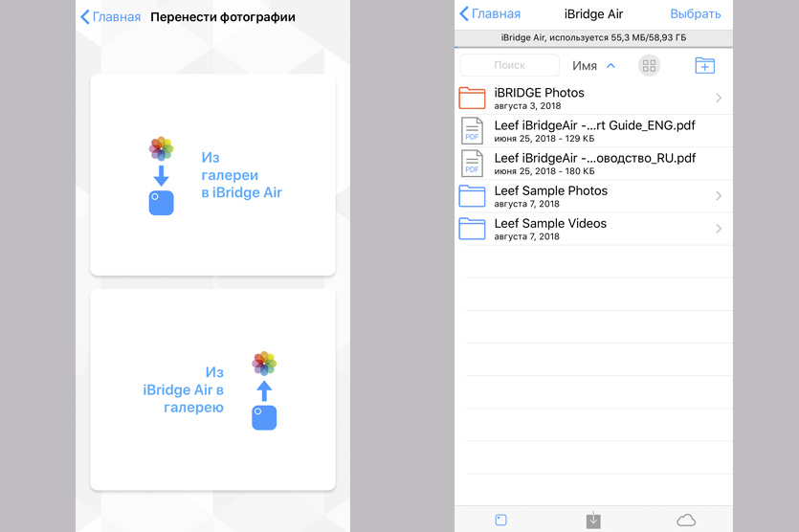Select the downloads tab icon
The height and width of the screenshot is (532, 799).
coord(593,521)
